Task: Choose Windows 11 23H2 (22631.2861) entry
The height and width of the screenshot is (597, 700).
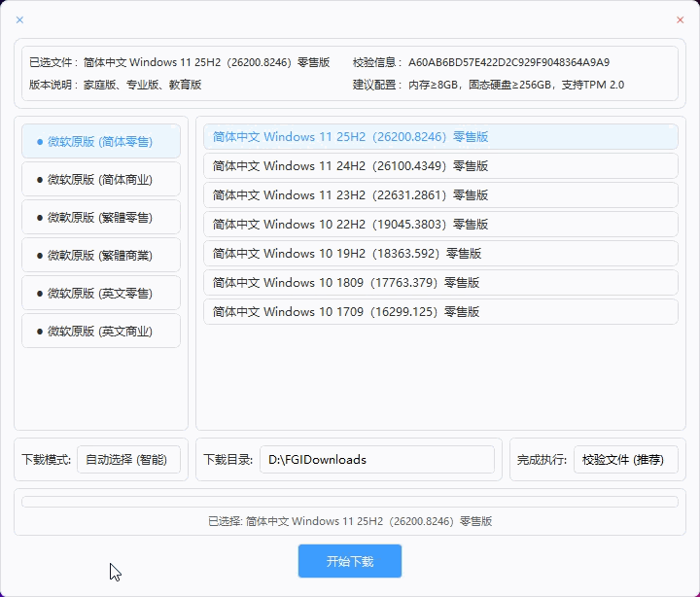Action: pos(440,195)
